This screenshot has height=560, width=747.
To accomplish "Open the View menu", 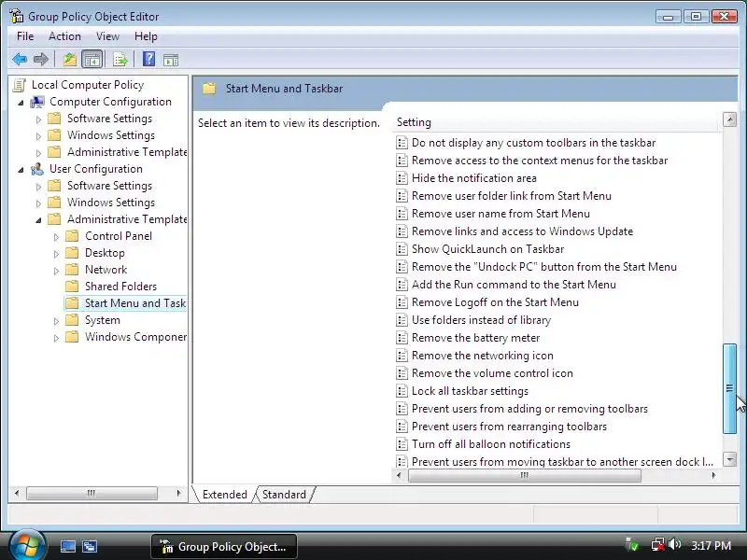I will [107, 36].
